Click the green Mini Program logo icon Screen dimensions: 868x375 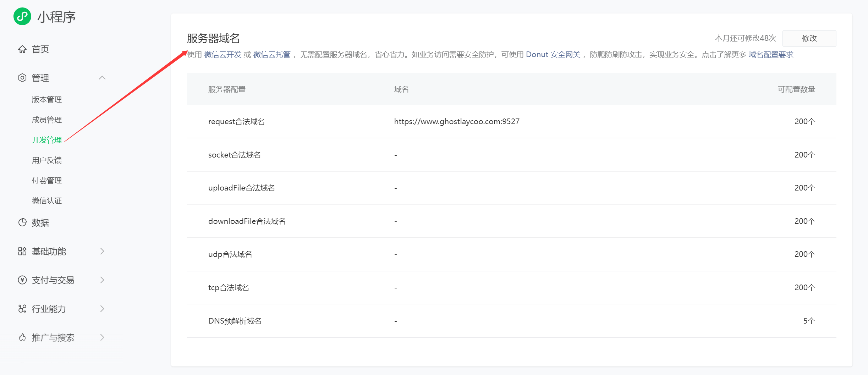point(22,16)
